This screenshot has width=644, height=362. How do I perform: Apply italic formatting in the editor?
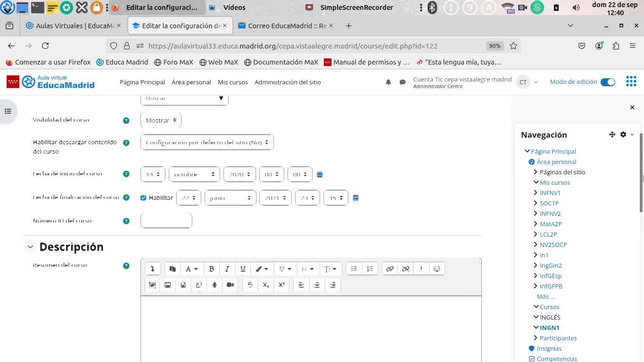[x=227, y=269]
